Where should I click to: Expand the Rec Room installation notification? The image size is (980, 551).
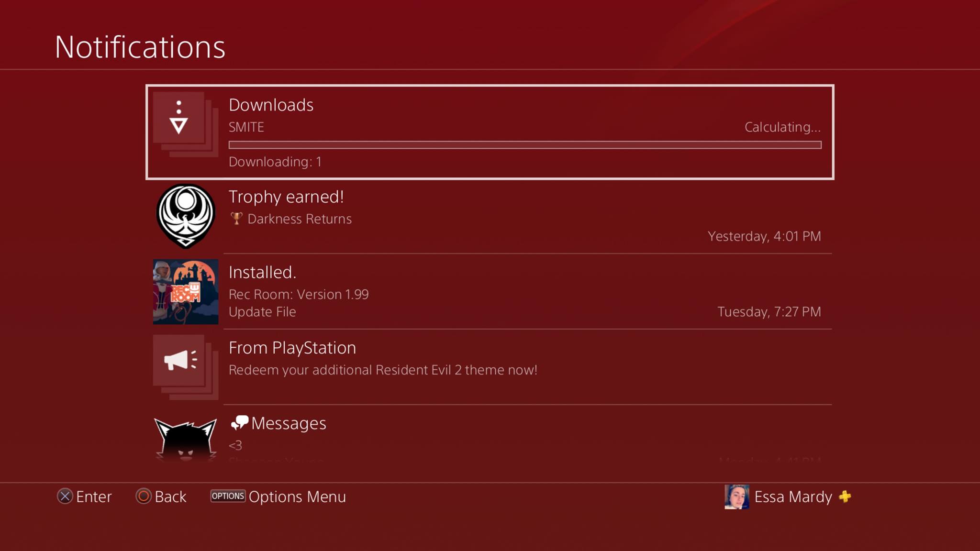point(490,291)
